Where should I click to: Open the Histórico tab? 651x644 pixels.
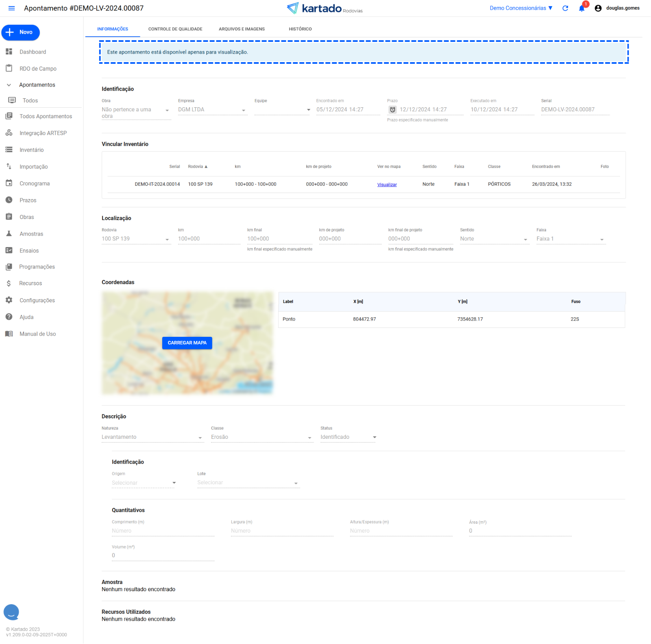(x=300, y=29)
